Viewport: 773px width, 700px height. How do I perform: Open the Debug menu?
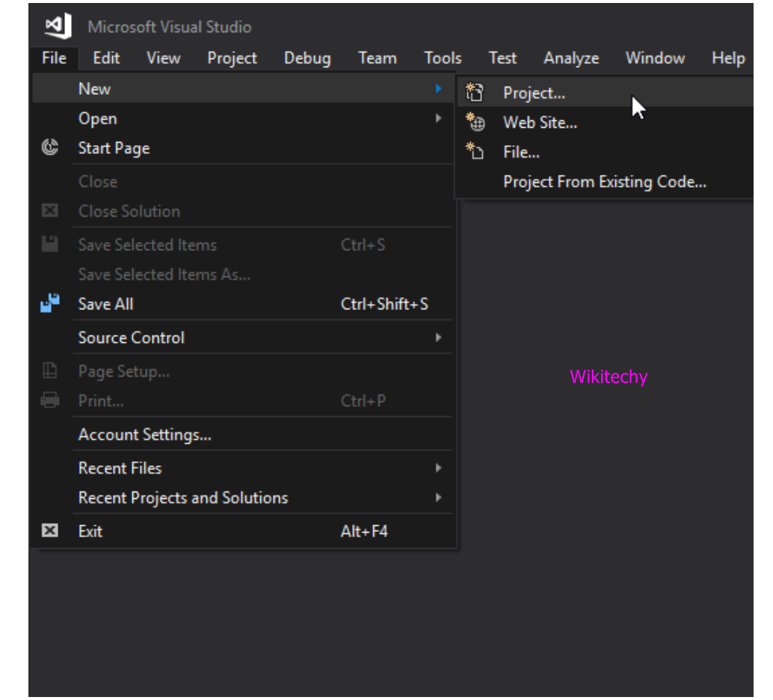tap(307, 58)
